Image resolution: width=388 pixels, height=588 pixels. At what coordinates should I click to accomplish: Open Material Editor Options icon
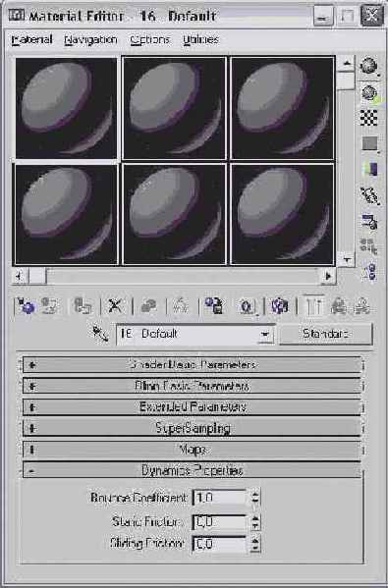click(369, 221)
